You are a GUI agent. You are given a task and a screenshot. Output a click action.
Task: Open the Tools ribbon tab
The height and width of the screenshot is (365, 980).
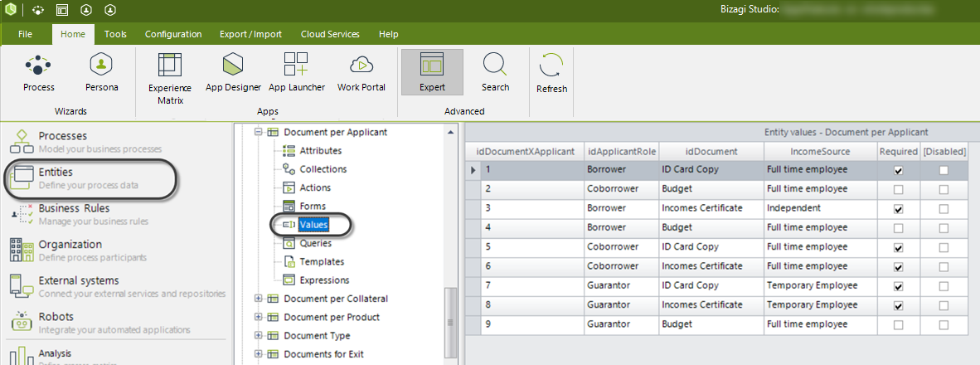coord(115,34)
